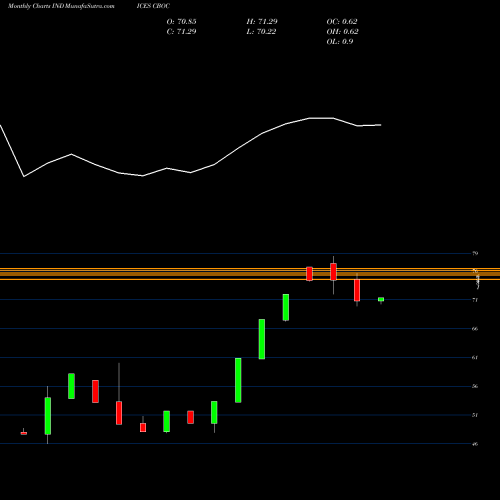Screen dimensions: 500x500
Task: Open the MunafaSutra.com monthly charts header text
Action: tap(61, 6)
